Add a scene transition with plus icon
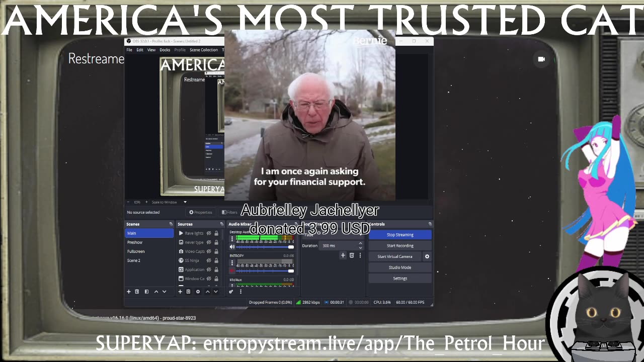This screenshot has height=362, width=644. coord(343,255)
